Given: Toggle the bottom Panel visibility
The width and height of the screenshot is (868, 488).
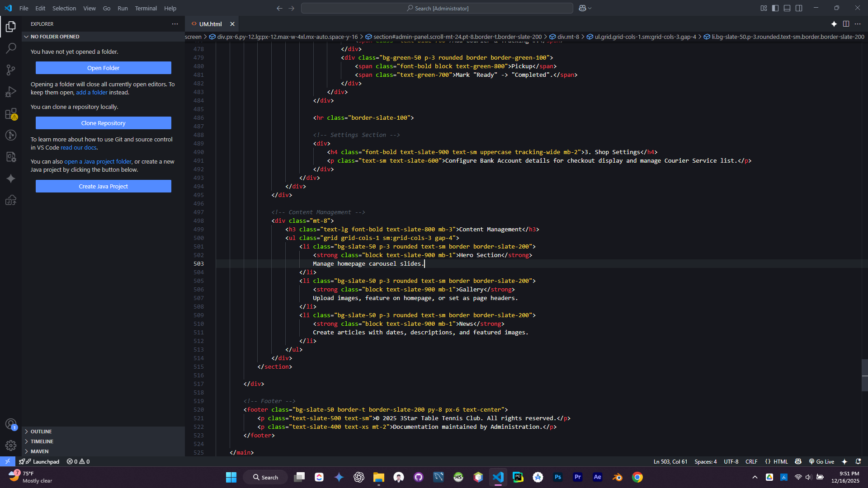Looking at the screenshot, I should click(787, 8).
